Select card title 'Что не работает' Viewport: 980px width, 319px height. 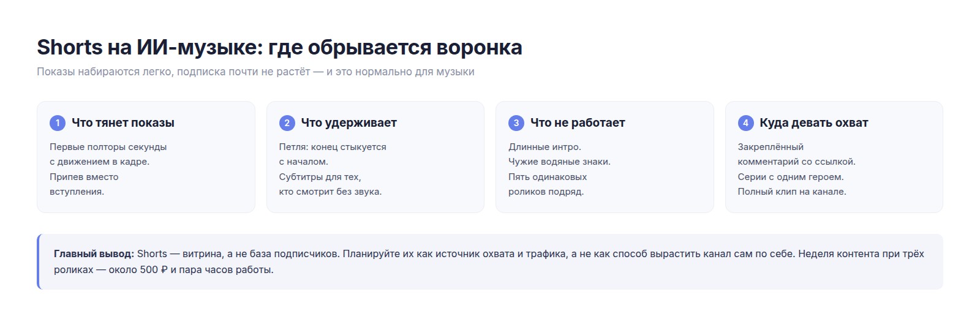click(578, 123)
